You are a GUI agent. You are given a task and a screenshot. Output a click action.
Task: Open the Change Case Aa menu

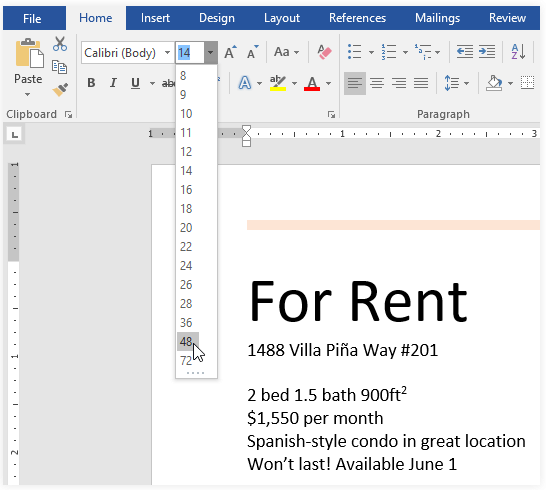pyautogui.click(x=287, y=53)
